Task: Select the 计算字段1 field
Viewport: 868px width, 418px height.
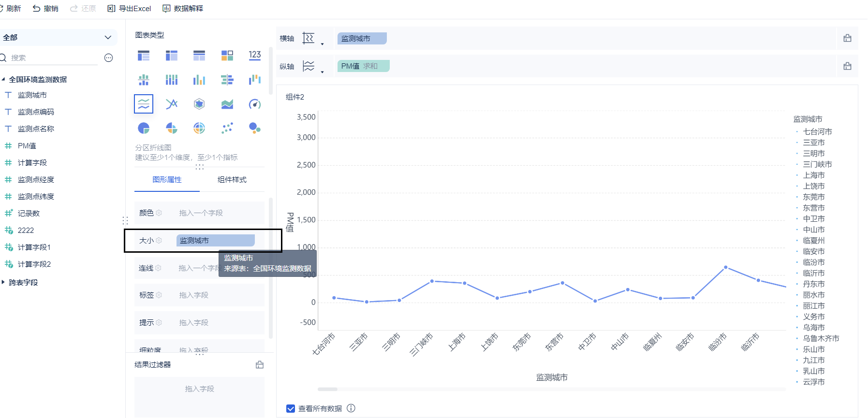Action: pyautogui.click(x=34, y=247)
